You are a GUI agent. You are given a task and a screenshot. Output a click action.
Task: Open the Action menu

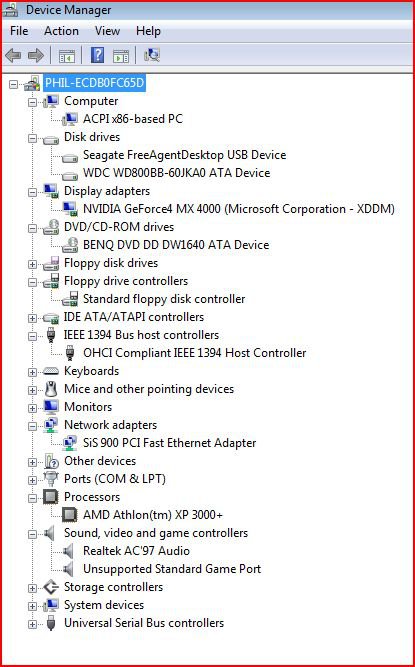[61, 31]
